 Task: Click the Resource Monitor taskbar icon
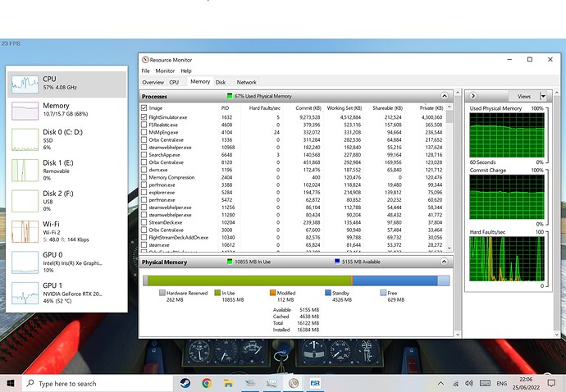[x=294, y=383]
